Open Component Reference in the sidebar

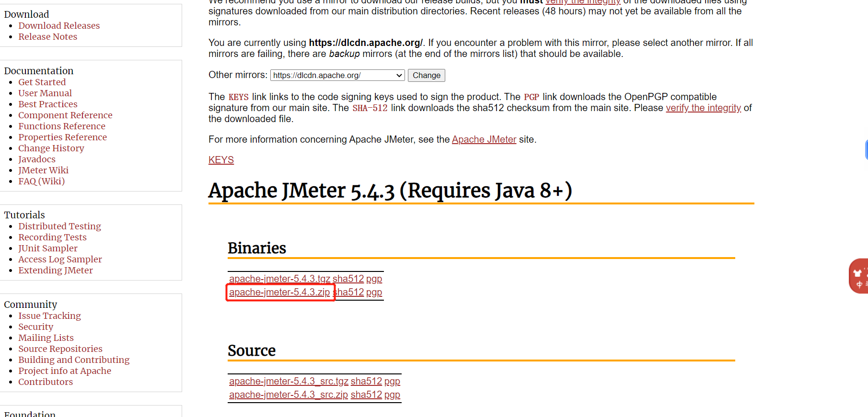click(65, 115)
